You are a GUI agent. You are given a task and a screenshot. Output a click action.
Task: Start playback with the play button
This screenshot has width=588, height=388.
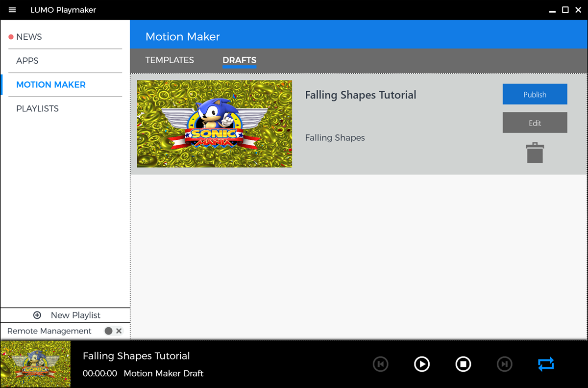point(422,364)
